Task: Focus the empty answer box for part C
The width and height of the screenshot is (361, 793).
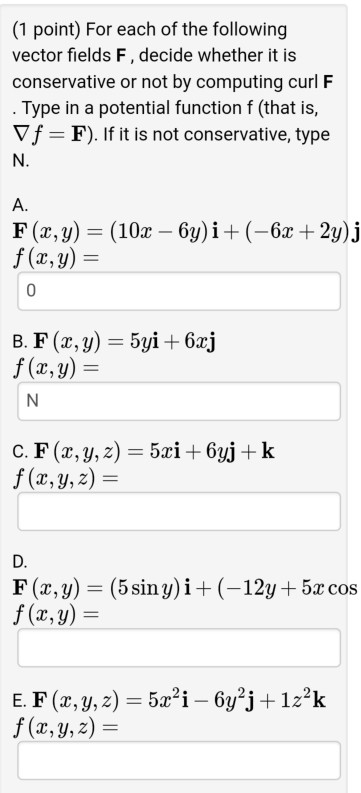Action: click(179, 511)
